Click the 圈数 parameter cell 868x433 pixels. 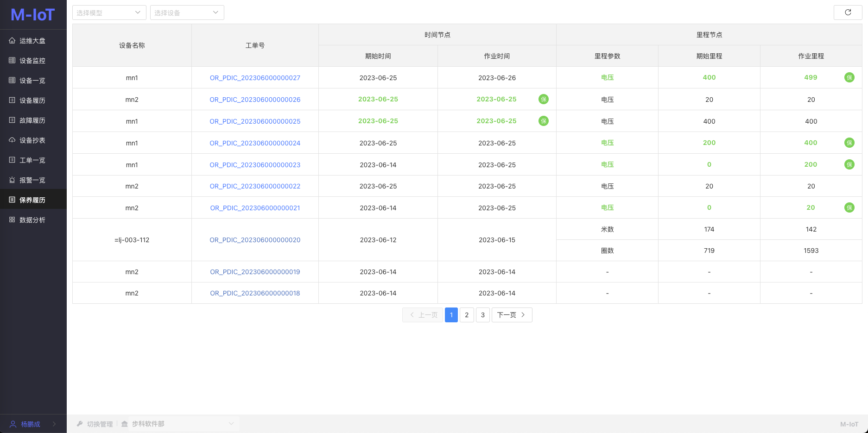[607, 251]
